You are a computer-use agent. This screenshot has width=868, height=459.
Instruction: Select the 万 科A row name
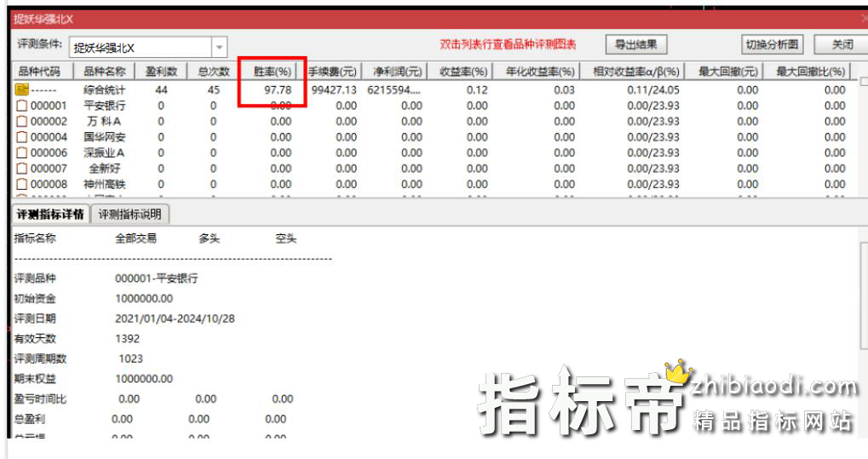[x=105, y=121]
